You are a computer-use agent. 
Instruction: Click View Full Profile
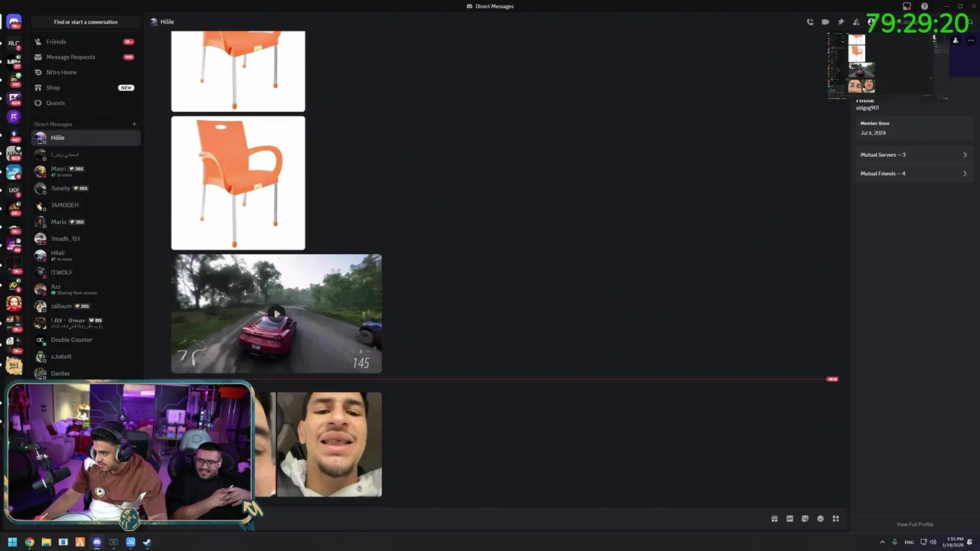click(x=914, y=524)
